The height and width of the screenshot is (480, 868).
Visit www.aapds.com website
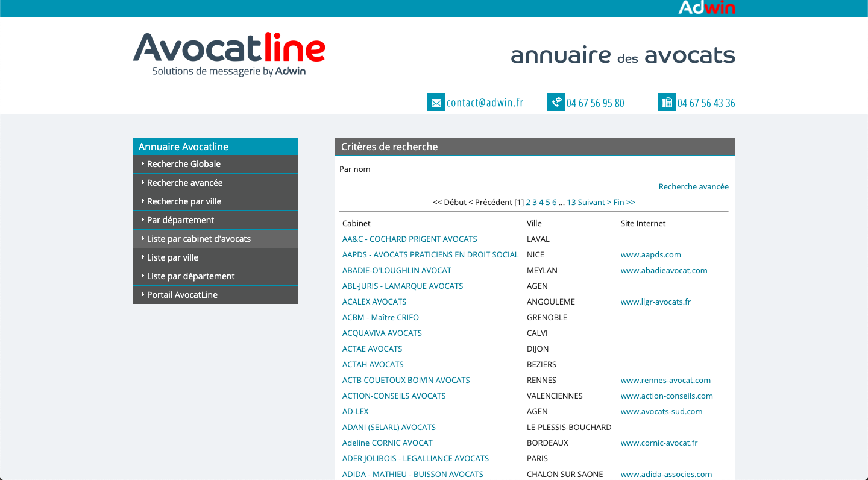tap(651, 255)
